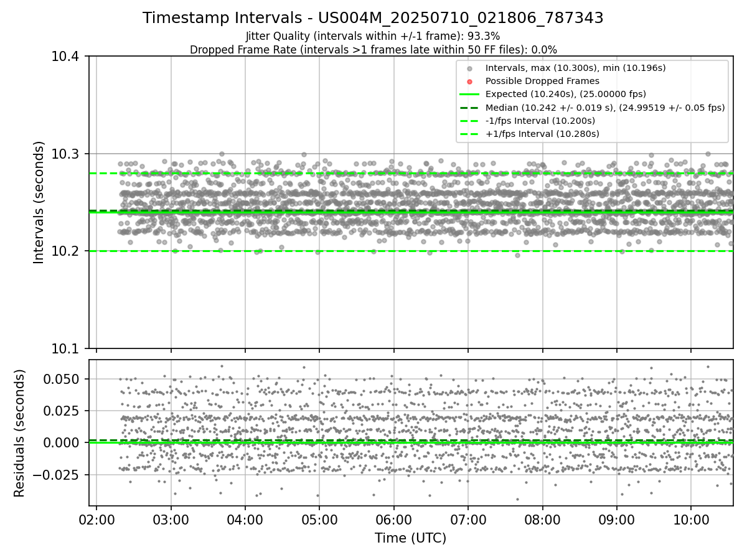
Task: Click the gray Intervals legend marker
Action: click(x=469, y=68)
